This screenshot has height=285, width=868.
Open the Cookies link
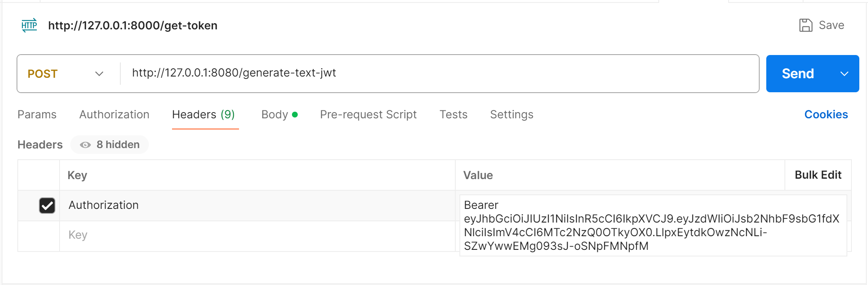[826, 115]
